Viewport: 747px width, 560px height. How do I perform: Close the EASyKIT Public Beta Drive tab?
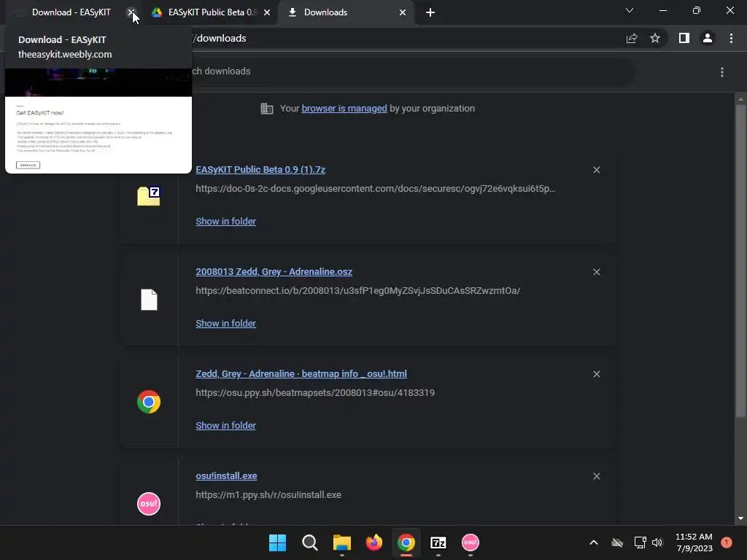coord(267,12)
